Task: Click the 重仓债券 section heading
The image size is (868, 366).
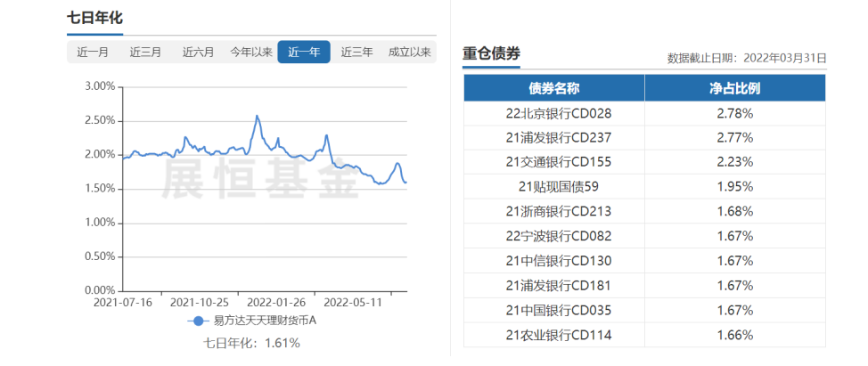Action: (491, 53)
